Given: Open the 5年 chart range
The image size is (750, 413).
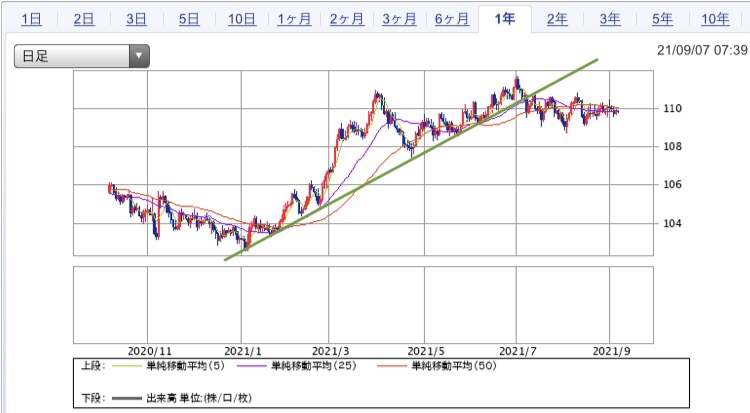Looking at the screenshot, I should pos(662,19).
